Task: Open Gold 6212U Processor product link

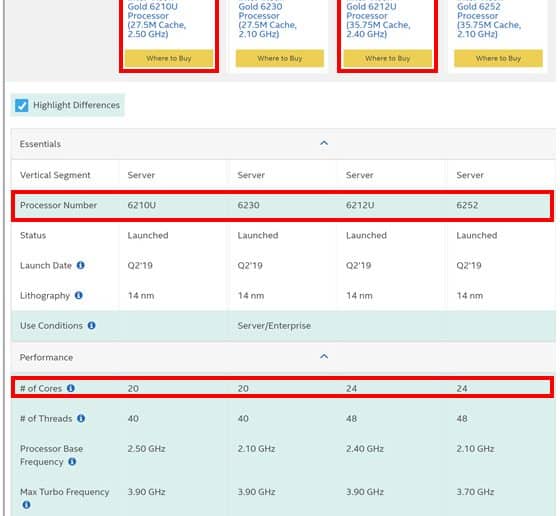Action: pos(378,20)
